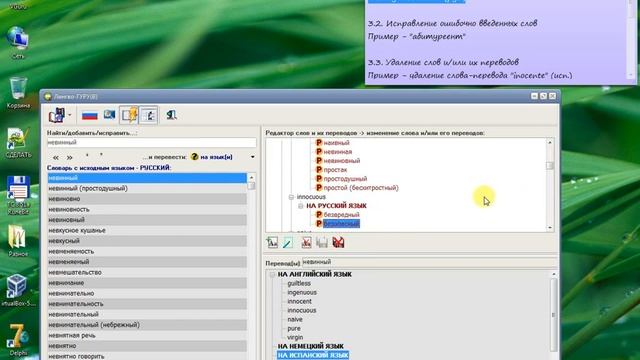Open the 'на язык[и]' language dropdown arrow
Viewport: 640px width, 360px height.
point(253,157)
